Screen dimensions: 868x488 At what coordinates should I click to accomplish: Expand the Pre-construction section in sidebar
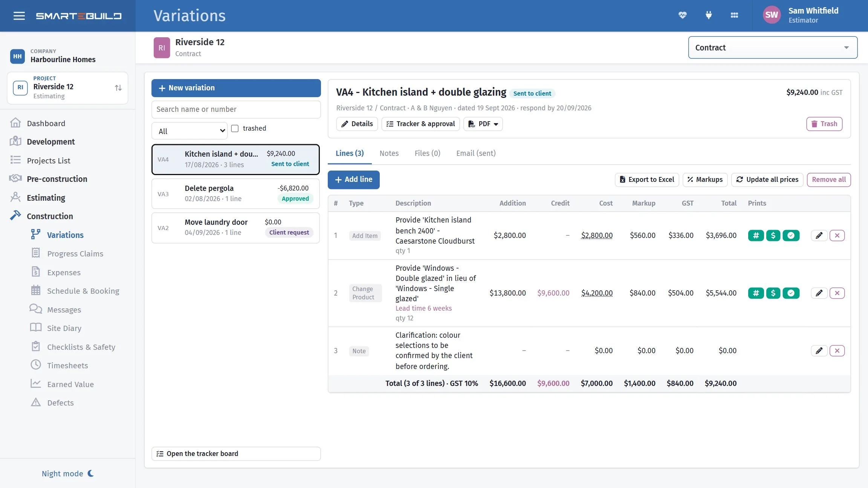(x=57, y=179)
